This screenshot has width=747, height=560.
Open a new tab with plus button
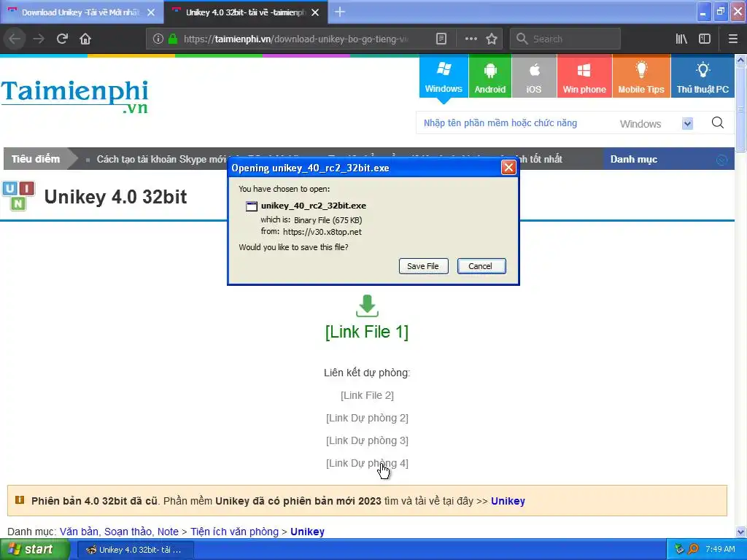tap(340, 12)
